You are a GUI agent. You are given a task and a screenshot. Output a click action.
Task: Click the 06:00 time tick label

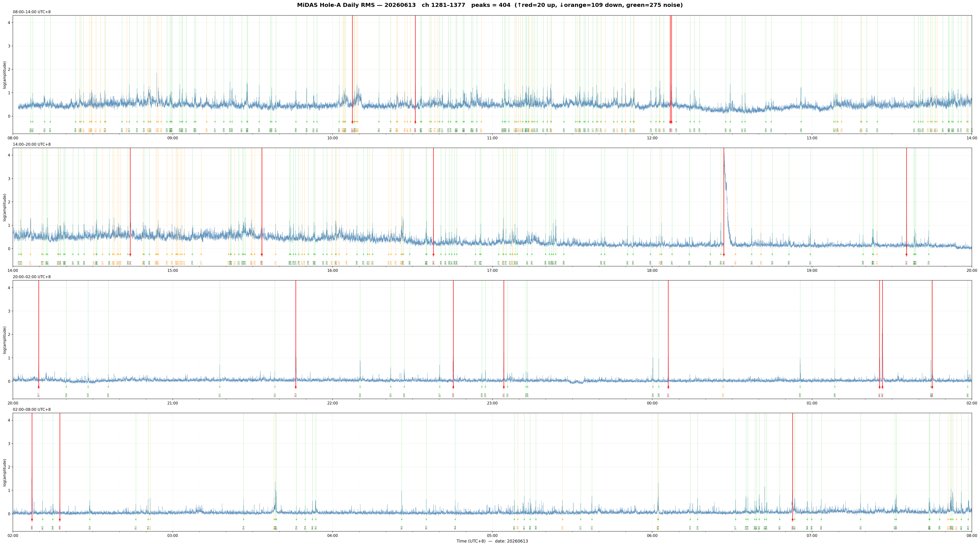click(652, 535)
